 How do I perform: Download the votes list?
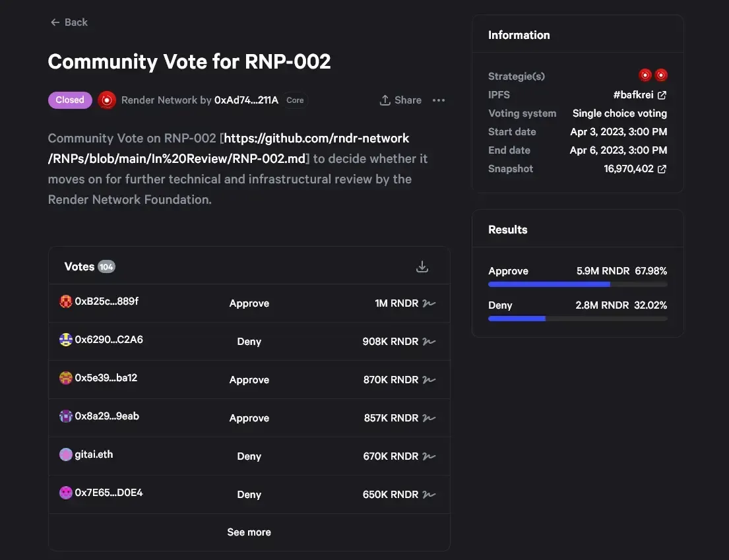422,266
